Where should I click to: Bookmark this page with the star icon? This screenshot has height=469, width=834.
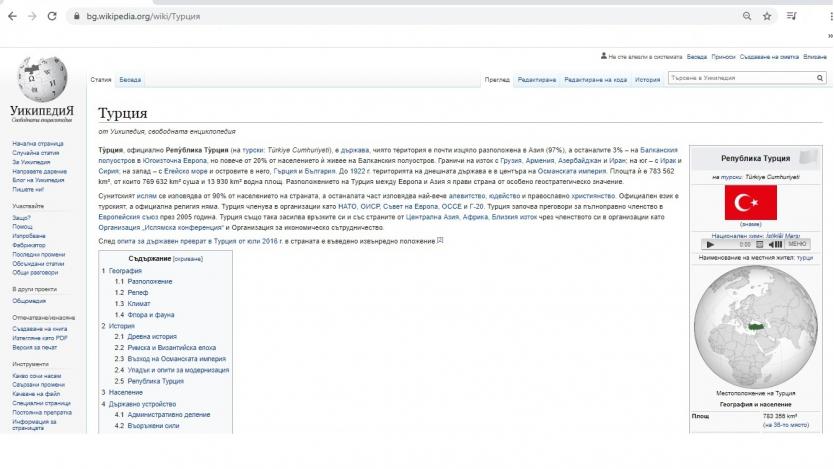[767, 16]
